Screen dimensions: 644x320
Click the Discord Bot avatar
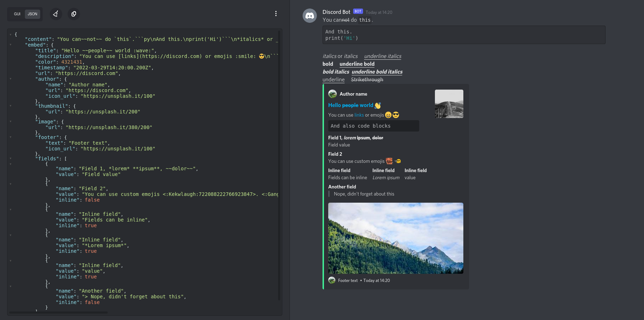[310, 16]
